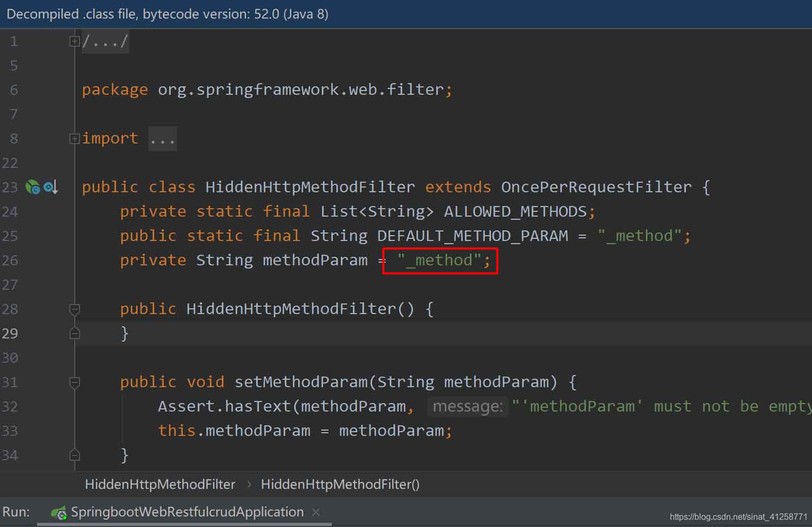Image resolution: width=812 pixels, height=527 pixels.
Task: Click the Spring Boot run configuration icon
Action: pos(58,513)
